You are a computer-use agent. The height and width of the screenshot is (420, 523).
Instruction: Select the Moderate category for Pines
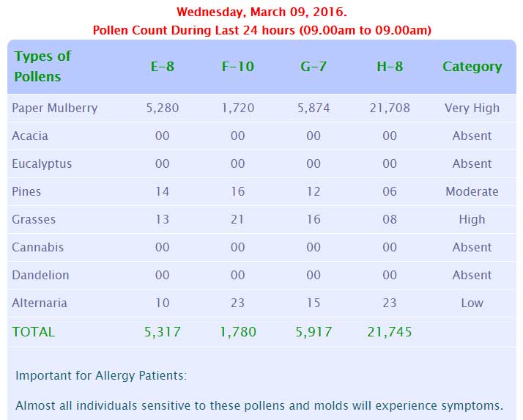coord(472,191)
